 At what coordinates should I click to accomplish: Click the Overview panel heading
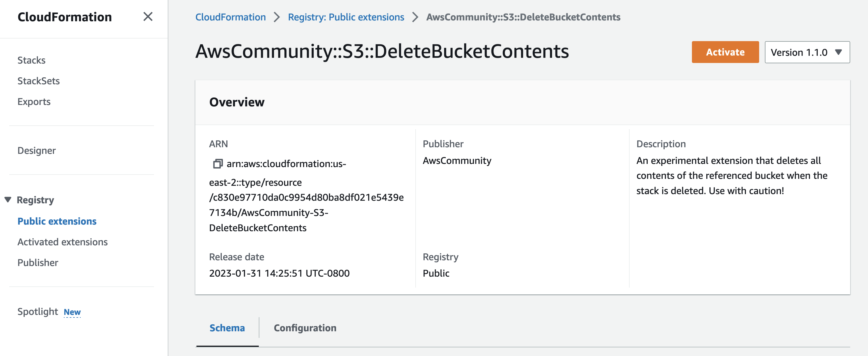coord(237,102)
